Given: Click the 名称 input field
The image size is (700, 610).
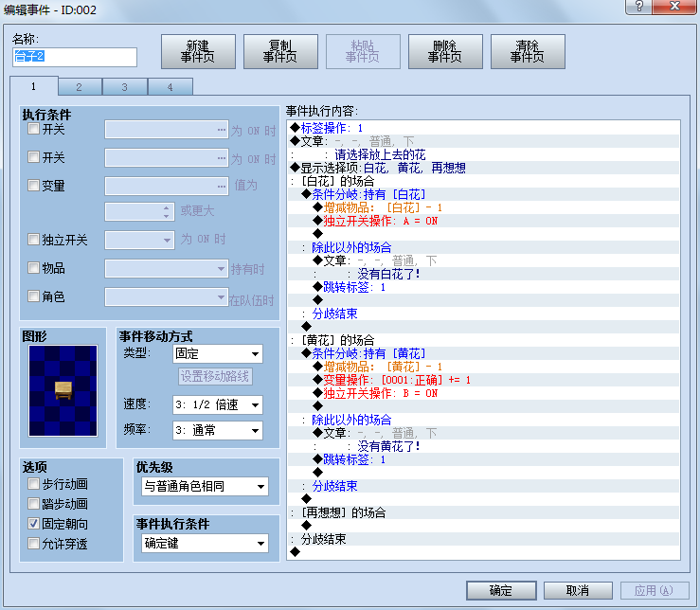Looking at the screenshot, I should coord(75,57).
